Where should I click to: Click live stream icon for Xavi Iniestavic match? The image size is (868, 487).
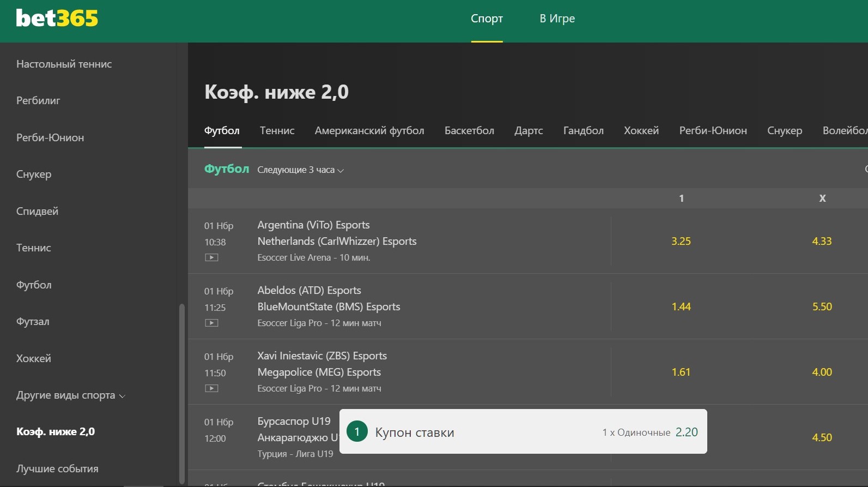[211, 388]
